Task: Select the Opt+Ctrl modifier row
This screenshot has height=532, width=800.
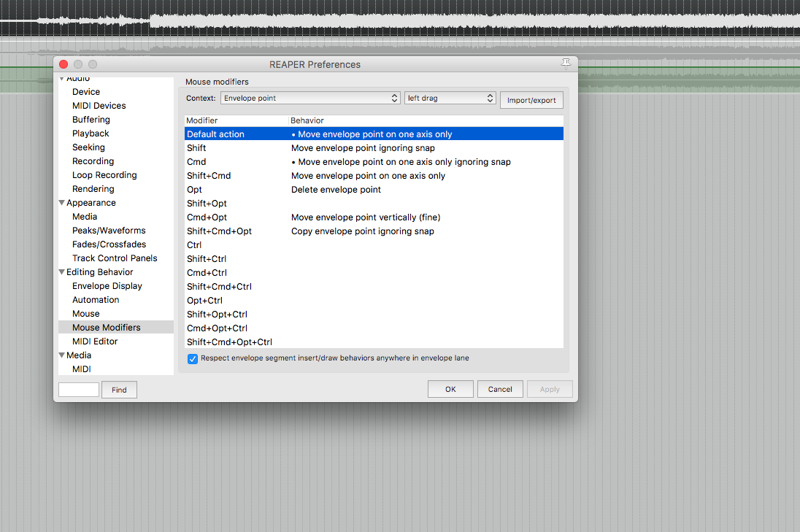Action: click(374, 301)
